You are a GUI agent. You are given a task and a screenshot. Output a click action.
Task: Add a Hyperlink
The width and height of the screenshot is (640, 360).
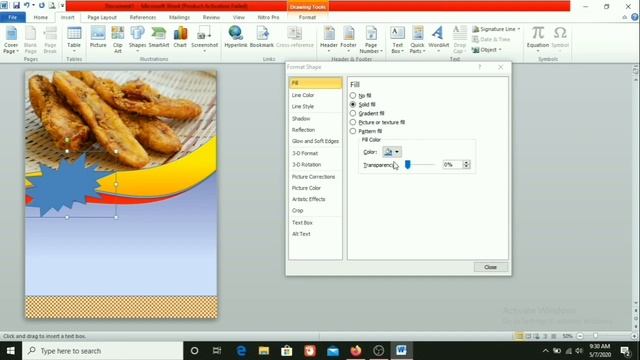pos(236,37)
